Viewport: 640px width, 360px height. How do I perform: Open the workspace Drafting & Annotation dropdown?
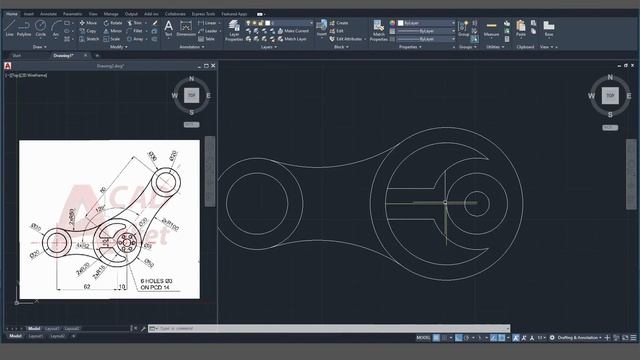(x=580, y=338)
